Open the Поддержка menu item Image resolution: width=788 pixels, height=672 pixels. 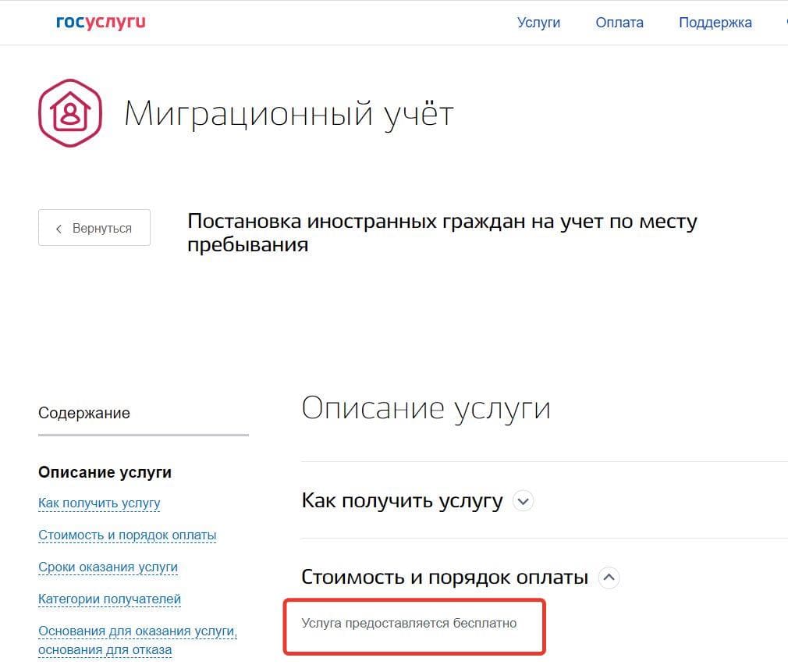715,23
